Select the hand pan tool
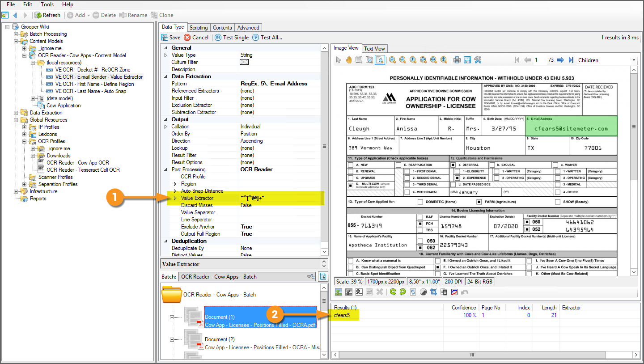The image size is (644, 364). pos(348,60)
